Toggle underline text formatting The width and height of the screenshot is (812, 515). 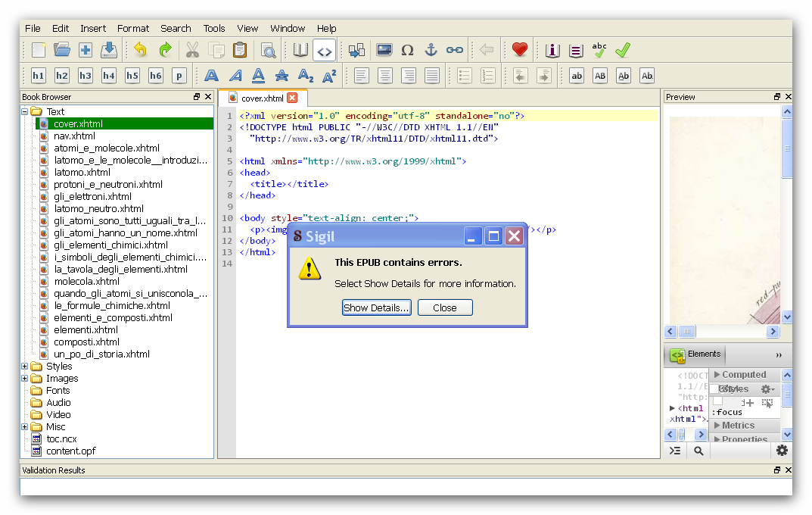[258, 76]
